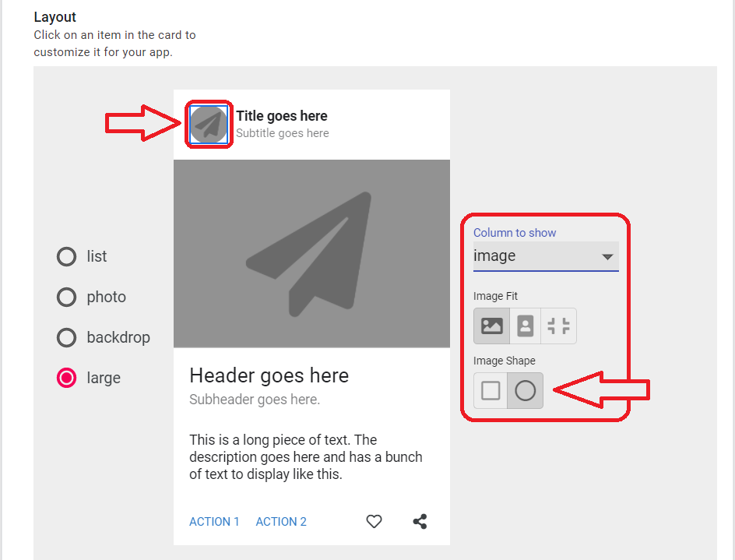Select the list layout radio button

[x=66, y=256]
